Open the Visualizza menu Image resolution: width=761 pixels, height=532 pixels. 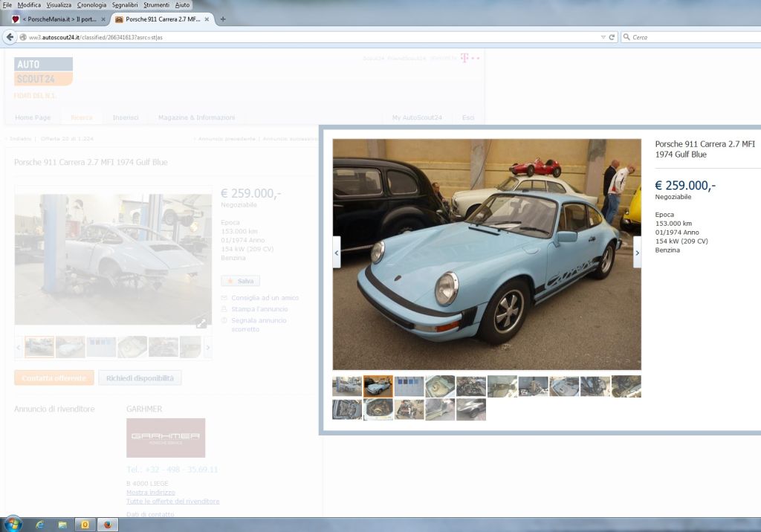pyautogui.click(x=59, y=5)
